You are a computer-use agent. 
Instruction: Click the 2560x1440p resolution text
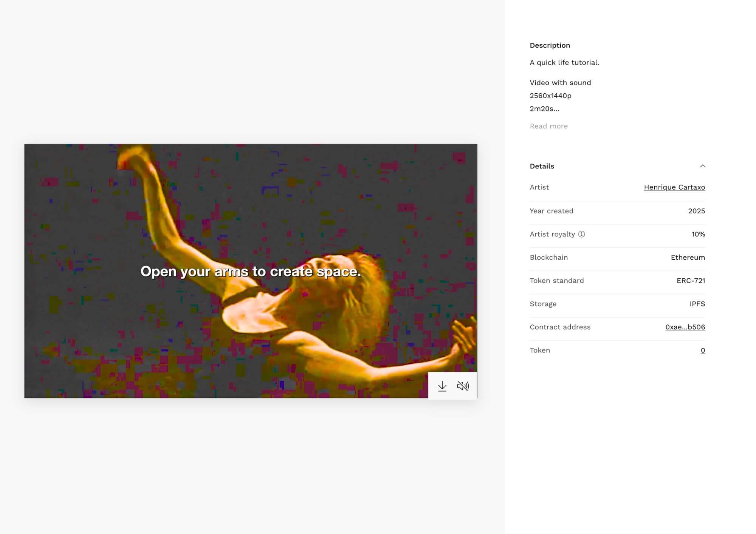pyautogui.click(x=550, y=96)
